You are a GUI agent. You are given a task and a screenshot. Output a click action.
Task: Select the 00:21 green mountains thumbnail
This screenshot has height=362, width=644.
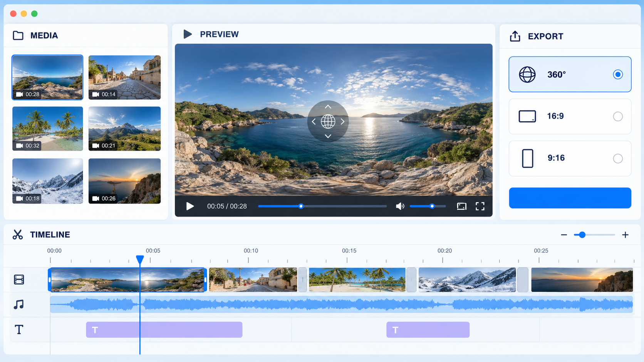coord(124,128)
